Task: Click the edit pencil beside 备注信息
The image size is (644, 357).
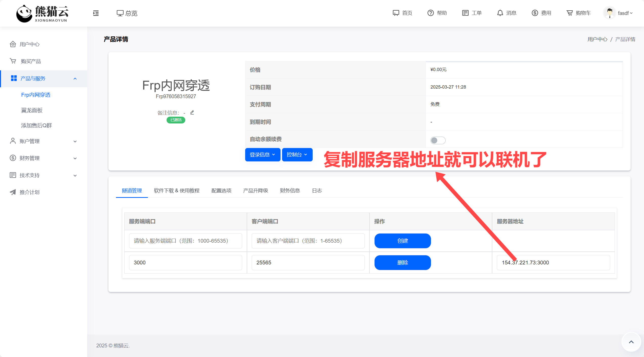Action: tap(192, 112)
